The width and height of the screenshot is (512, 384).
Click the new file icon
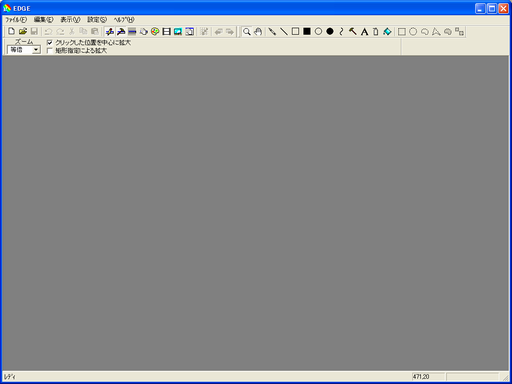(x=11, y=31)
